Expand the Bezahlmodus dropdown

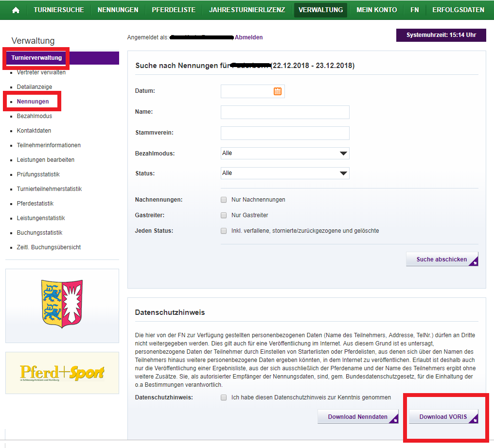(x=285, y=154)
